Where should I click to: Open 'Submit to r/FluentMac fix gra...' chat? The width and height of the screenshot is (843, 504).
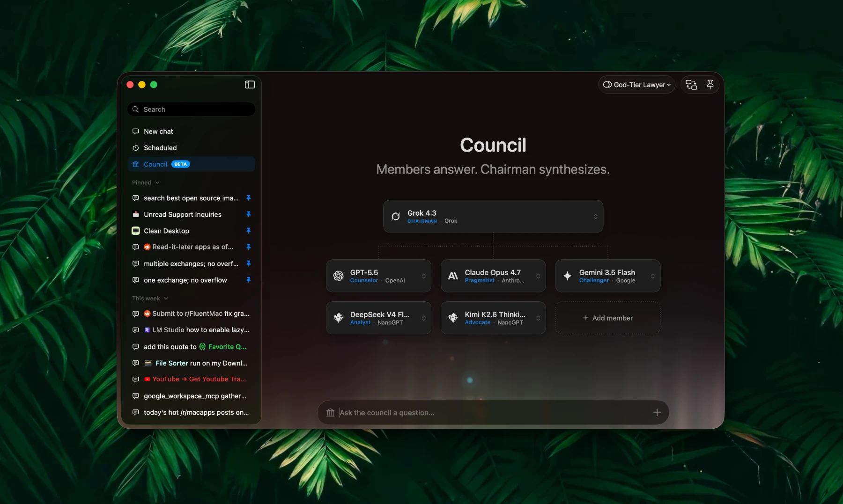[x=191, y=314]
